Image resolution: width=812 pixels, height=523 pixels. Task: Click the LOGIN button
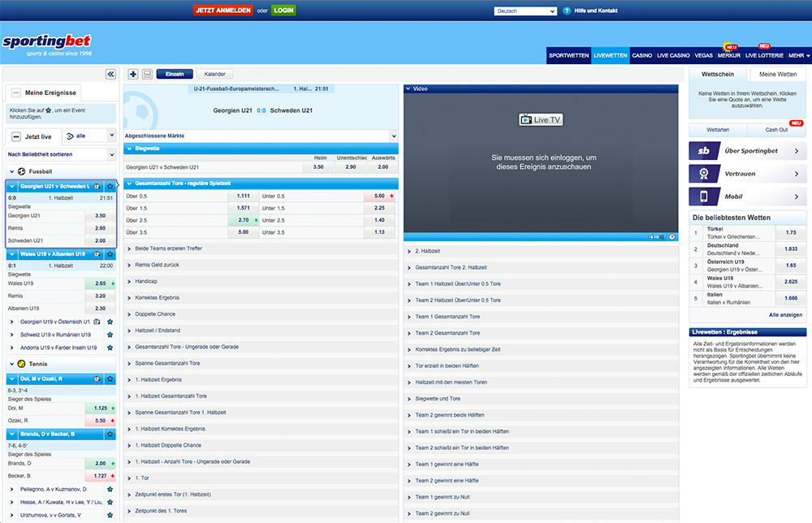pos(283,11)
